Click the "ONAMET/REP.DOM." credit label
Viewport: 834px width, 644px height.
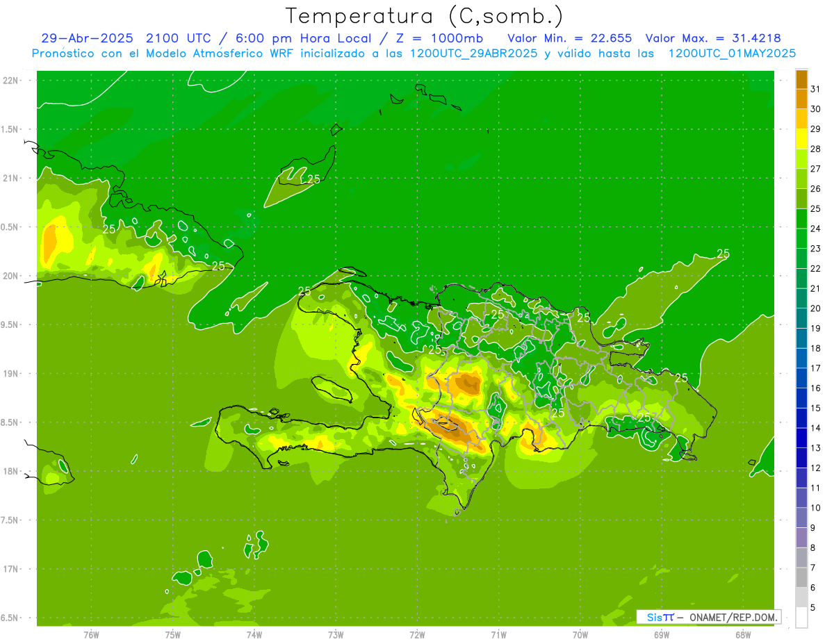732,617
